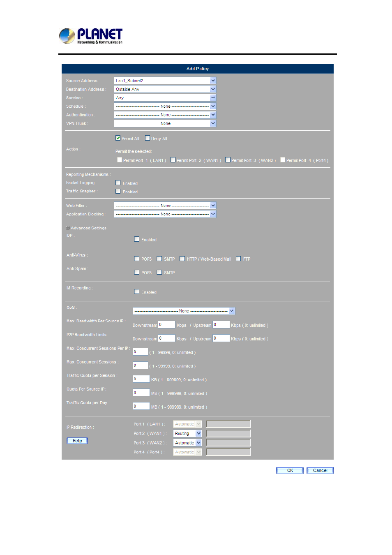Focus P2P Bandwidth Downstream field
Viewport: 392px width, 555px height.
[166, 338]
